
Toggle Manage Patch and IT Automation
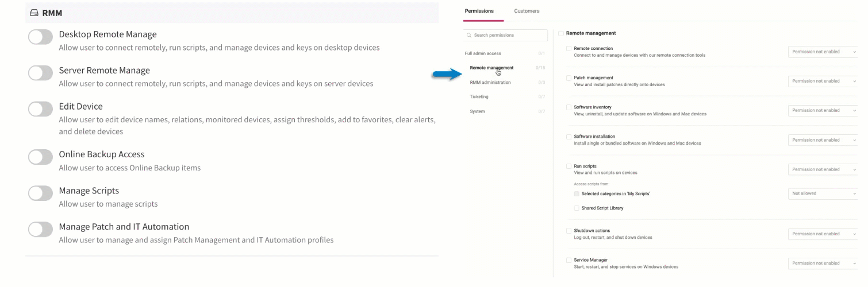(x=40, y=230)
